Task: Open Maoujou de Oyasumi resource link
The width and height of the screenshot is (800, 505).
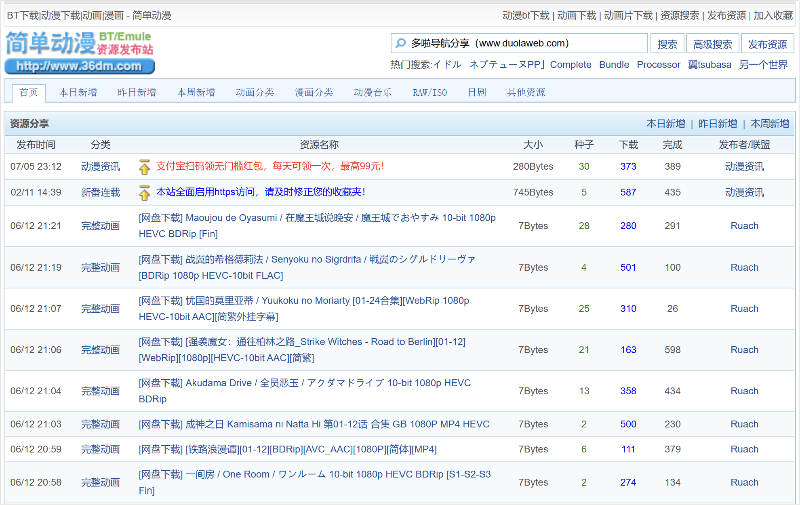Action: 317,226
